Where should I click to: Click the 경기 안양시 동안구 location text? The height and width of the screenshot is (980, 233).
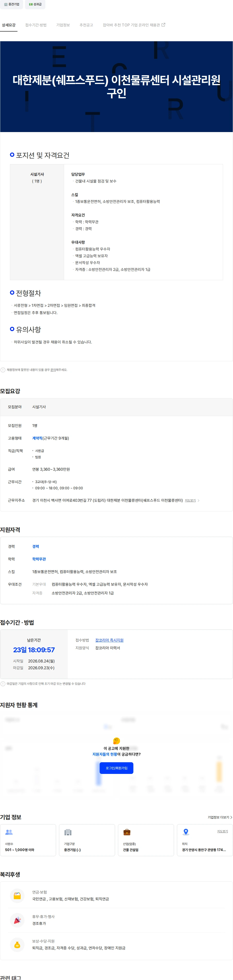(204, 850)
